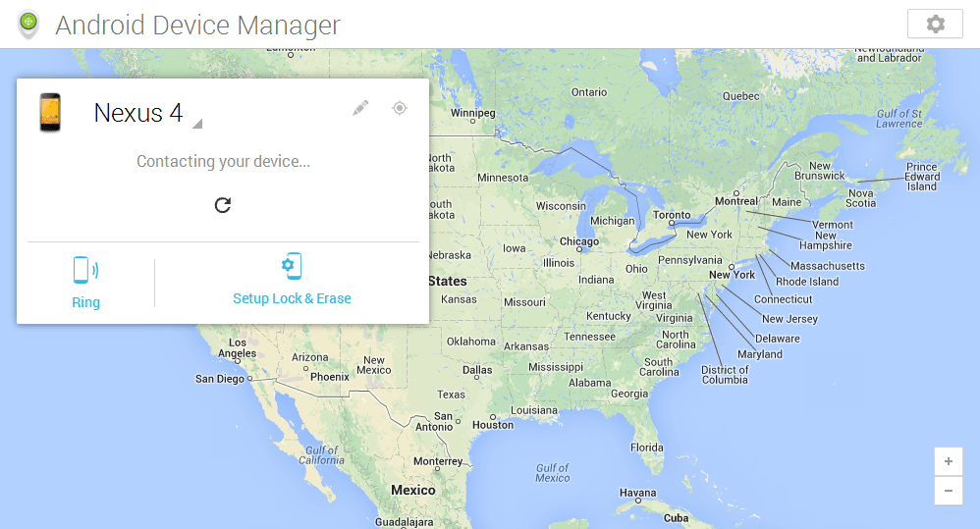The width and height of the screenshot is (980, 529).
Task: Click Wisconsin label on the map
Action: coord(561,206)
